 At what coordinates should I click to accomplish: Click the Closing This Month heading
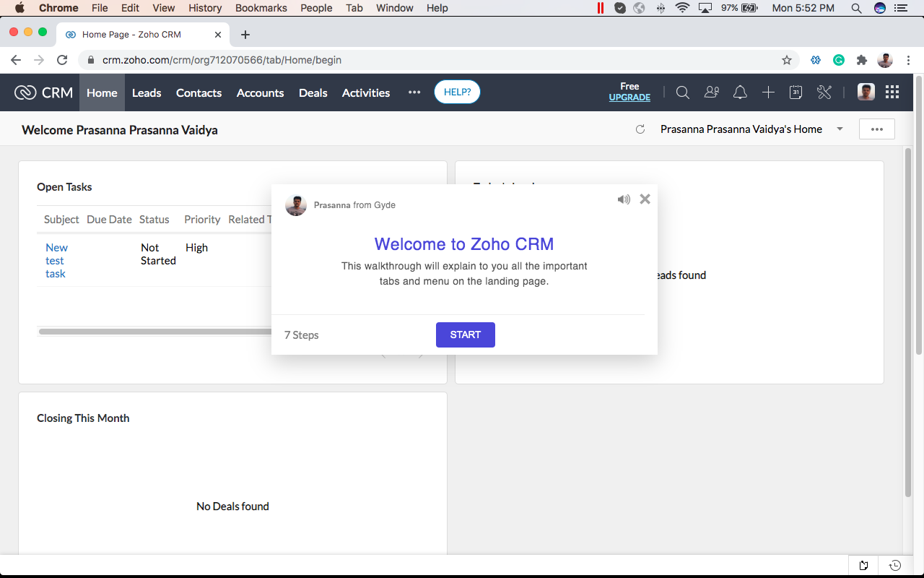(x=83, y=418)
